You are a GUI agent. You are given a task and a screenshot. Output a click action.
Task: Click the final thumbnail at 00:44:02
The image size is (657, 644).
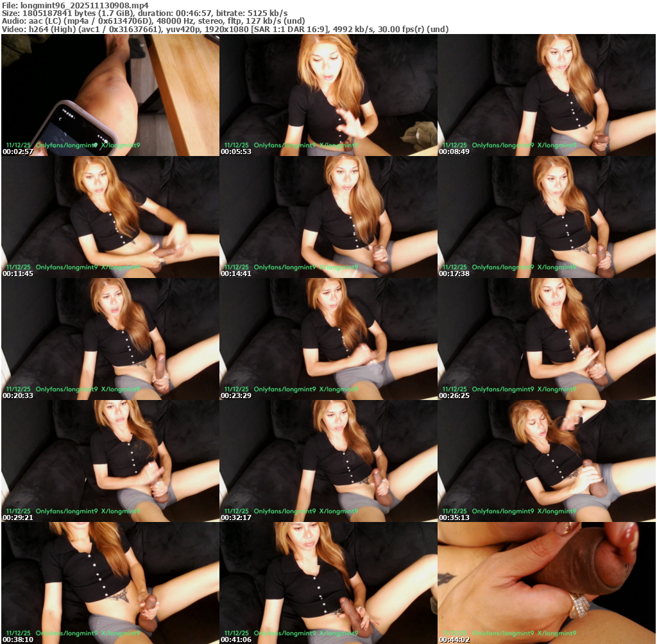click(x=547, y=583)
